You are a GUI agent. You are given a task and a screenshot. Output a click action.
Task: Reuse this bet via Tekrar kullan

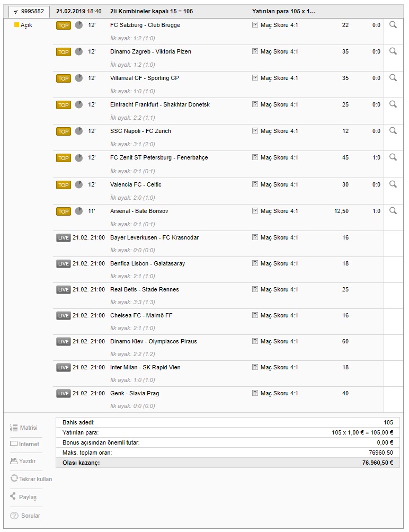[31, 479]
